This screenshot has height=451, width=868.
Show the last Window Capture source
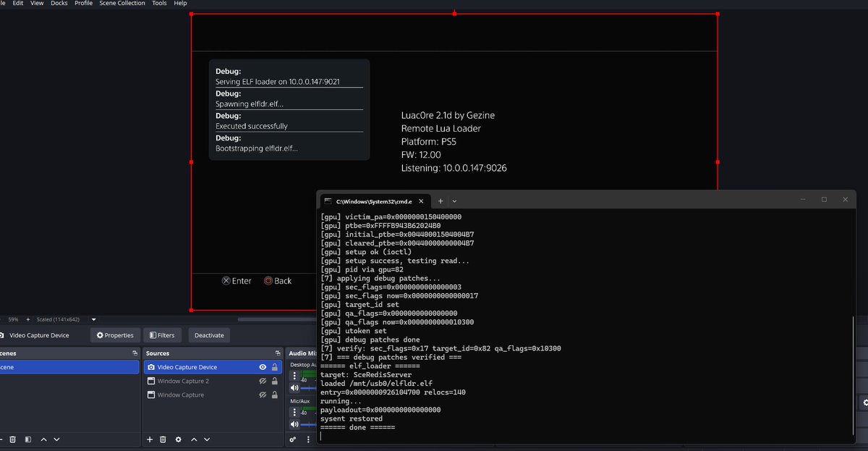click(263, 395)
